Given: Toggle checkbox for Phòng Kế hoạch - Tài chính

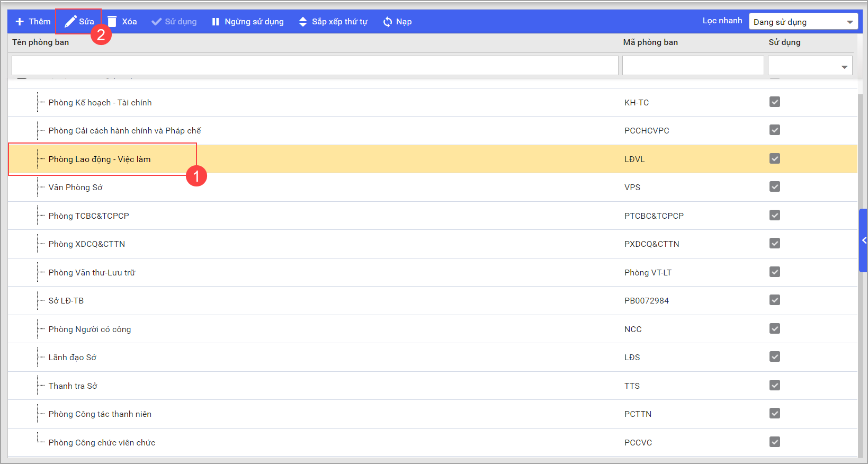Looking at the screenshot, I should pos(775,102).
